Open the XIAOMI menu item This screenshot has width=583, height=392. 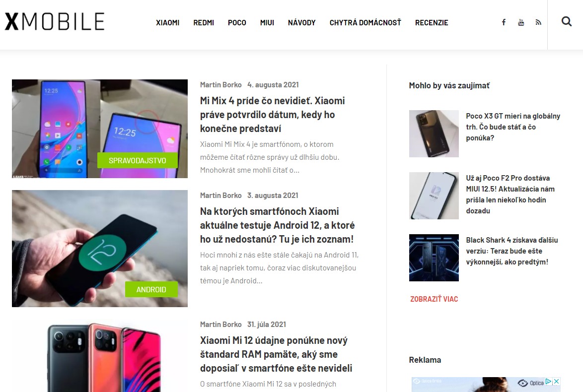click(x=168, y=23)
